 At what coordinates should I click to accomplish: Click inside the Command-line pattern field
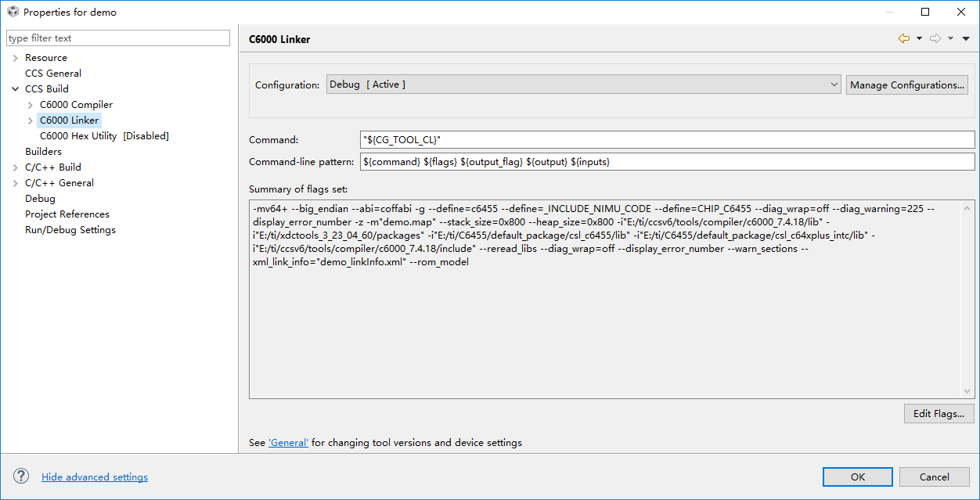pyautogui.click(x=667, y=161)
